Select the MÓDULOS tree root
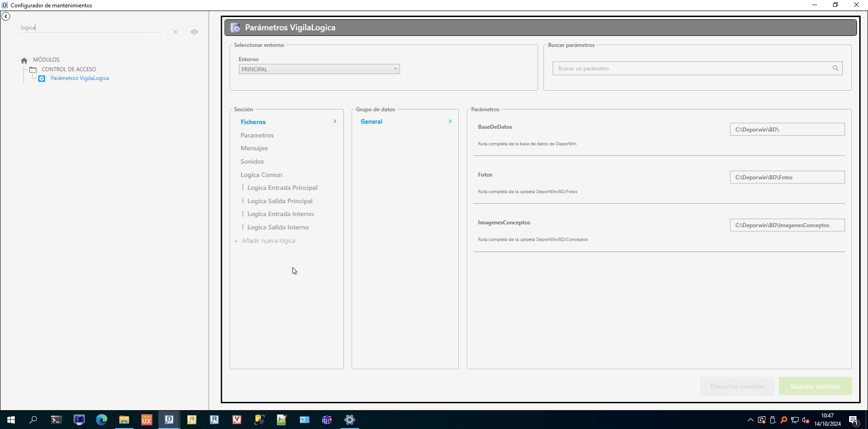The width and height of the screenshot is (868, 429). click(46, 60)
